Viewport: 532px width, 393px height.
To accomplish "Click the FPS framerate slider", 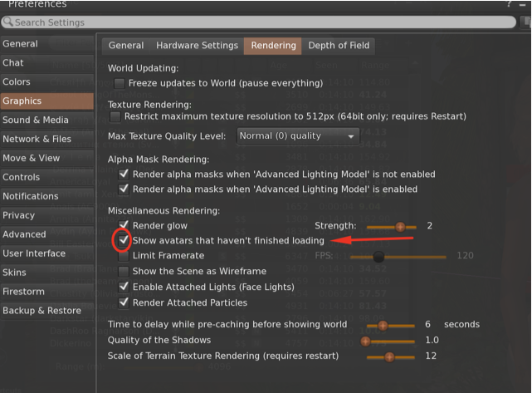I will 398,257.
